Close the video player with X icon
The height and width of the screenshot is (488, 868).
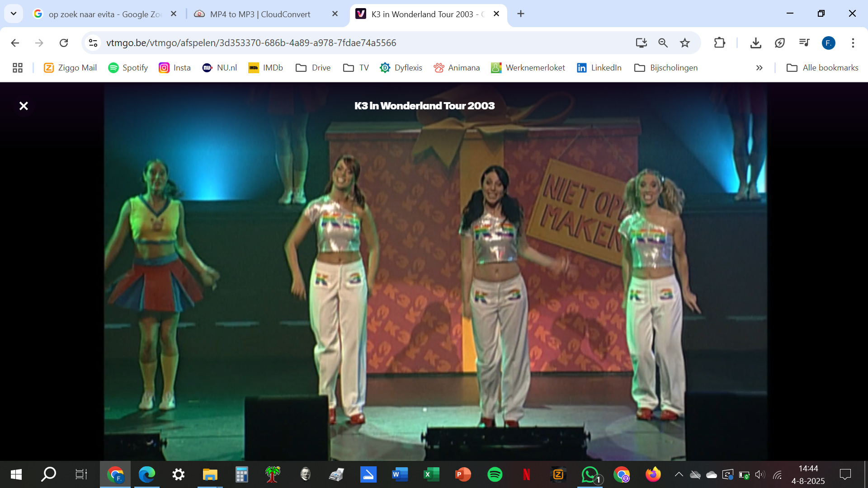[24, 106]
